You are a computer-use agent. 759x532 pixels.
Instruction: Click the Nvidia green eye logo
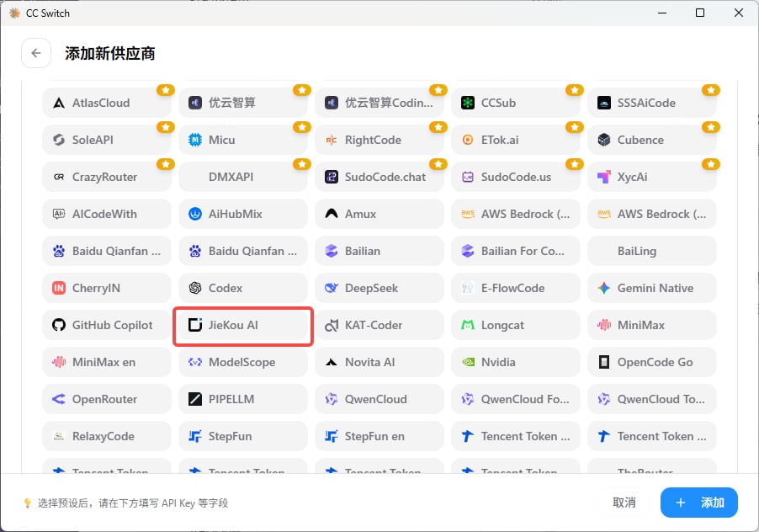[x=468, y=362]
